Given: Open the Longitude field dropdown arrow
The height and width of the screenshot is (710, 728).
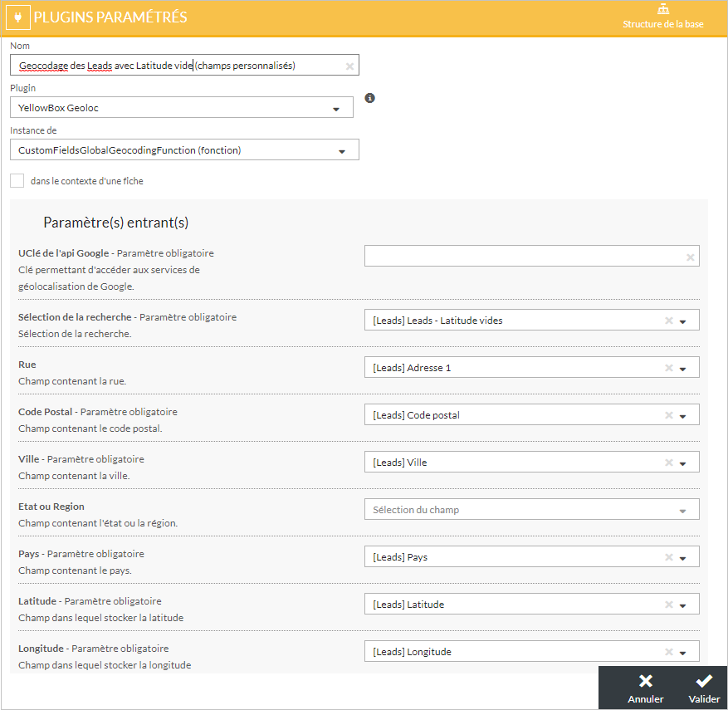Looking at the screenshot, I should coord(682,652).
